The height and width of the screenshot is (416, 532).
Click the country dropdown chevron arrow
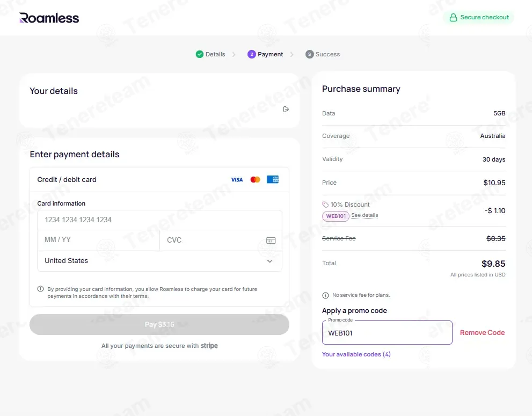[x=269, y=261]
